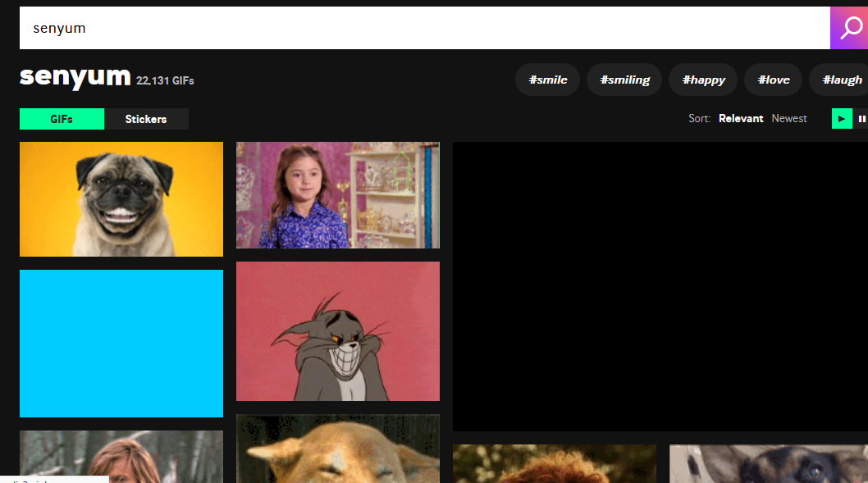Pause GIF autoplay with the pause button
This screenshot has height=483, width=868.
point(861,119)
